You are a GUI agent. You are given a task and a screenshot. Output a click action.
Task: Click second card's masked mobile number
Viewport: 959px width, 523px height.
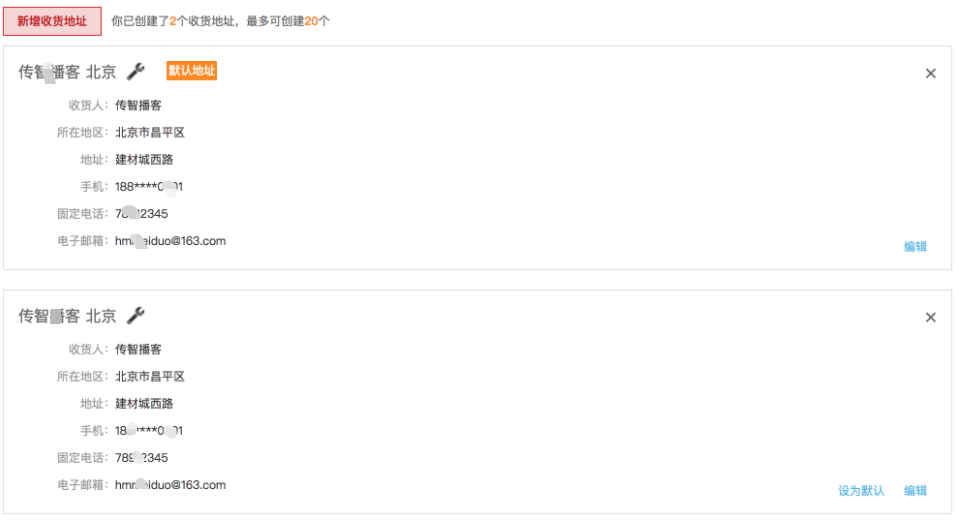pyautogui.click(x=149, y=431)
